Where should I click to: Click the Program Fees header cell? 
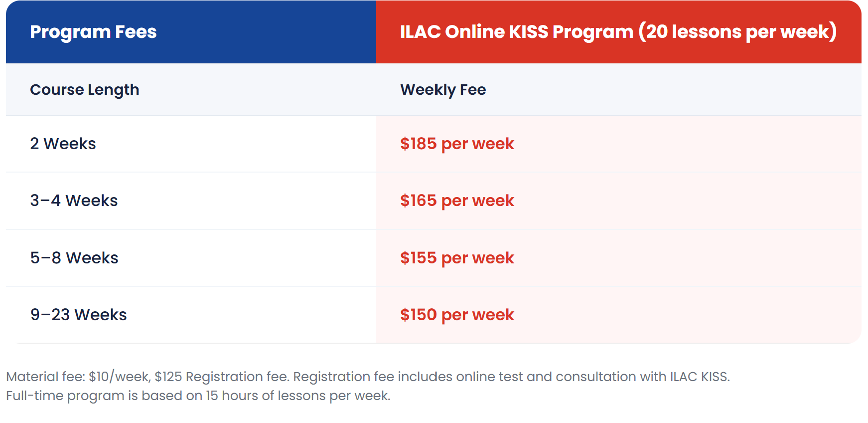click(x=93, y=32)
